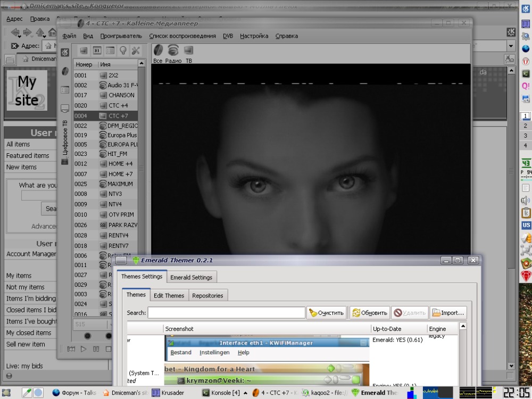Viewport: 532px width, 399px height.
Task: Open the DVB menu in Kaffeine
Action: coord(228,36)
